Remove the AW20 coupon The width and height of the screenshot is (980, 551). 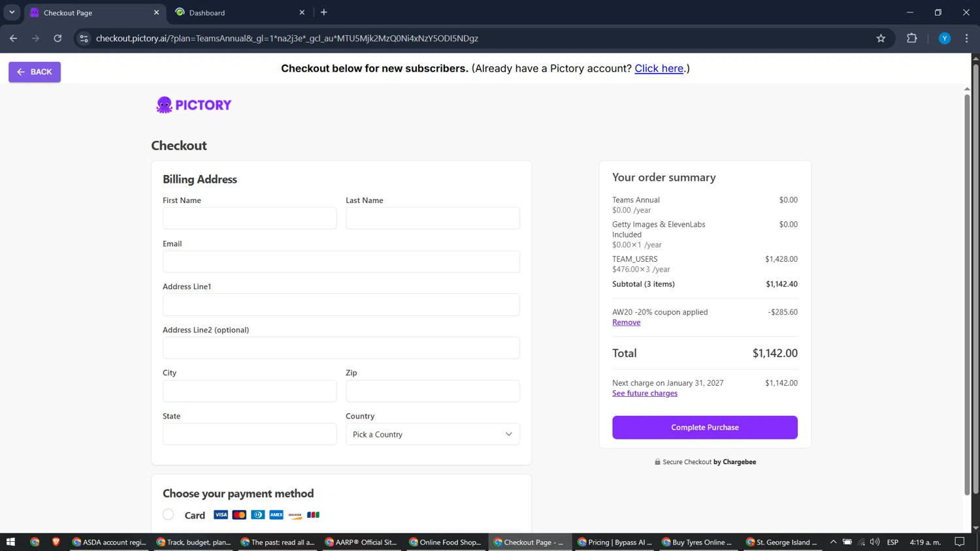click(626, 323)
